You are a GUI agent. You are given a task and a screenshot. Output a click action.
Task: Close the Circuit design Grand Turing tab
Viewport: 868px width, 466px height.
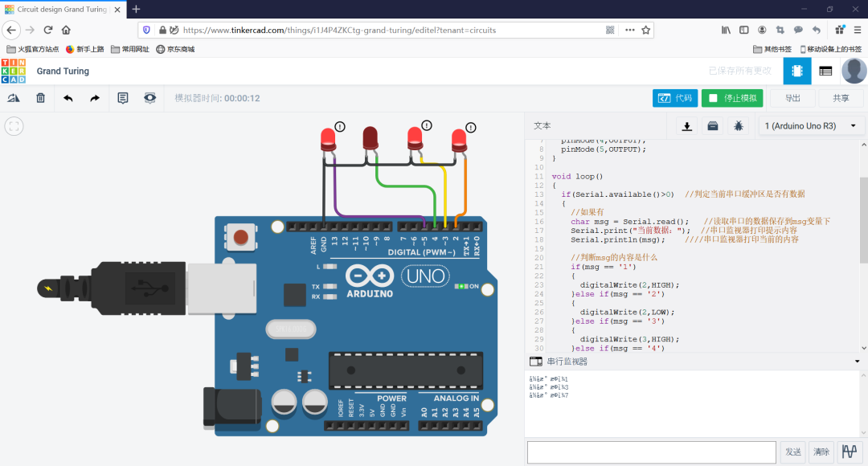pyautogui.click(x=117, y=10)
